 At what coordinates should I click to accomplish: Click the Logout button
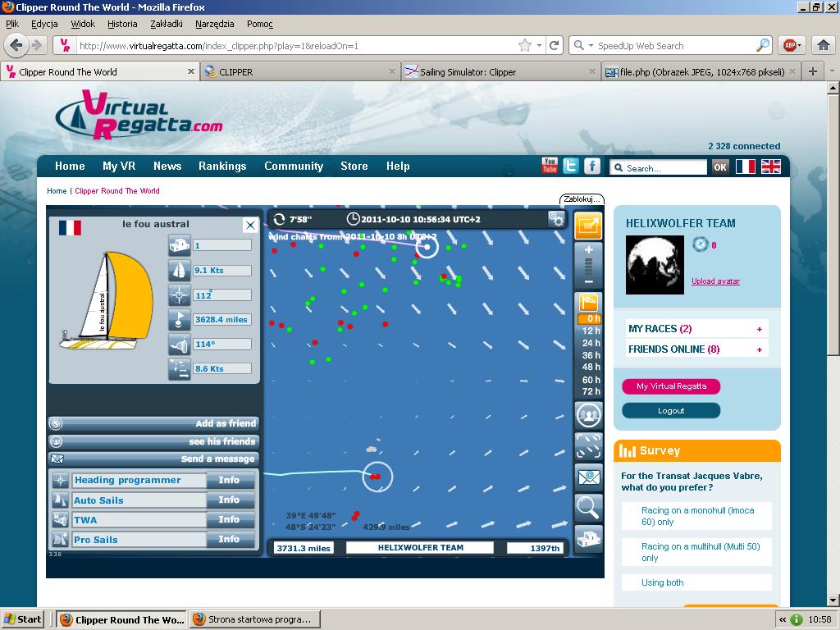coord(670,411)
